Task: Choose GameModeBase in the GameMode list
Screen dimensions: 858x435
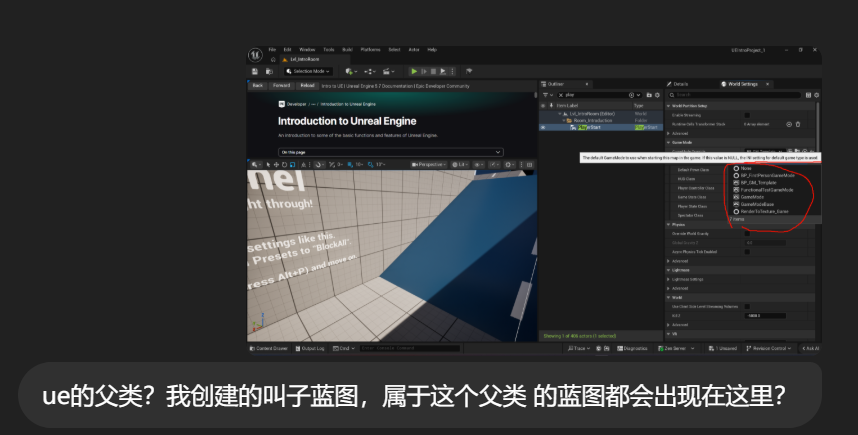Action: click(757, 204)
